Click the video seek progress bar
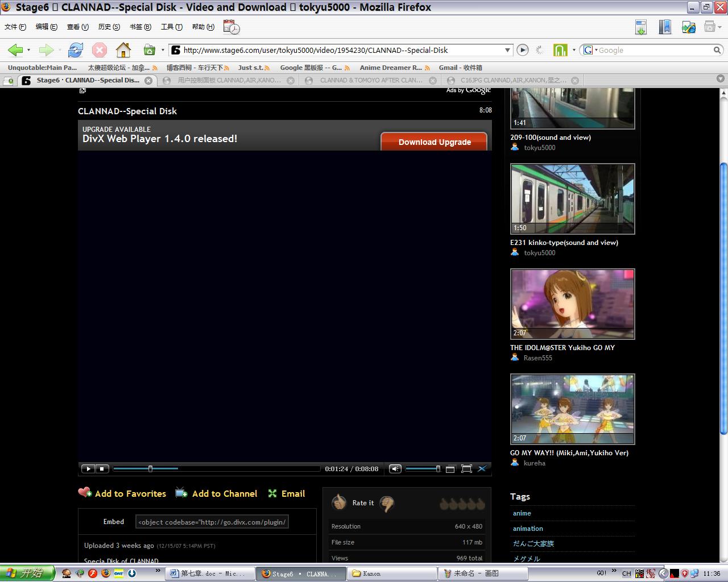 tap(217, 469)
